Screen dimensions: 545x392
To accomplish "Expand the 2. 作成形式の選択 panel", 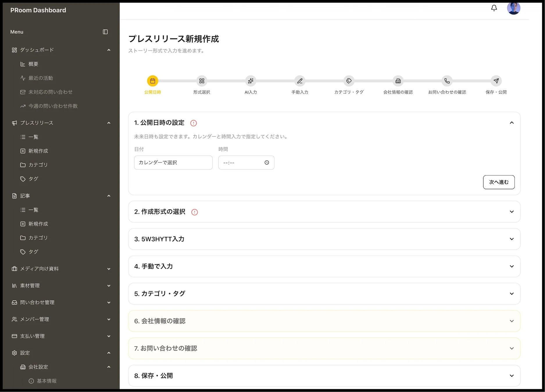I will pos(512,212).
